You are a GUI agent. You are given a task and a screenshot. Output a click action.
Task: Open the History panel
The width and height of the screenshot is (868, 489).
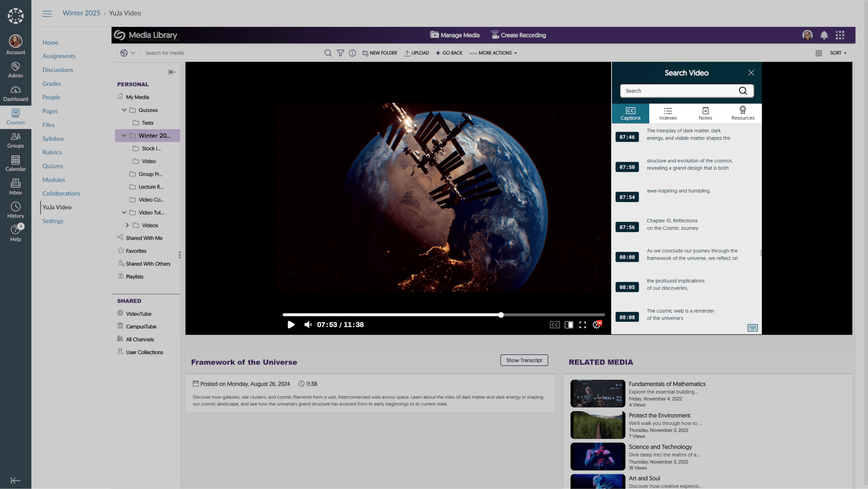[x=16, y=210]
